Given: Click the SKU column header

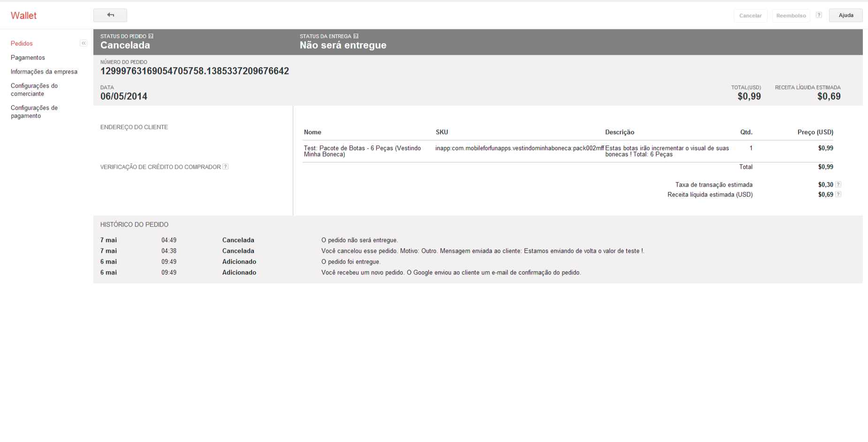Looking at the screenshot, I should (442, 132).
